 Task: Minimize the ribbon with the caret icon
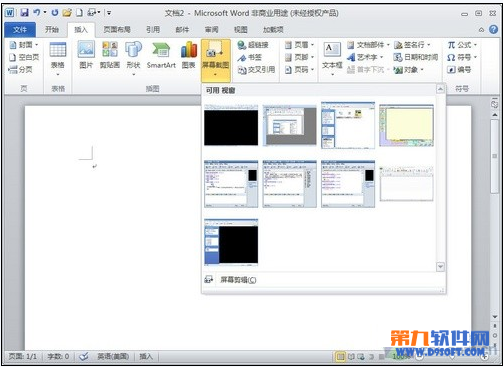click(481, 30)
